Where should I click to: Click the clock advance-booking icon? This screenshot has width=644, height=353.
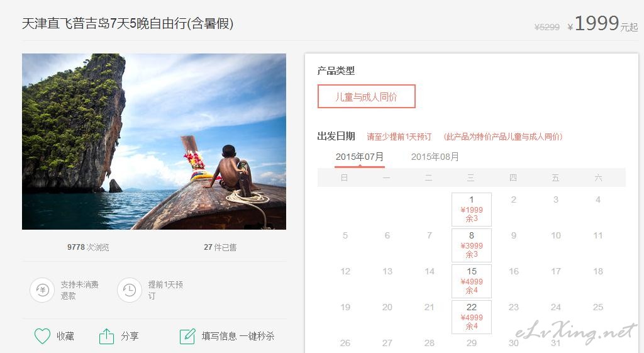[130, 290]
